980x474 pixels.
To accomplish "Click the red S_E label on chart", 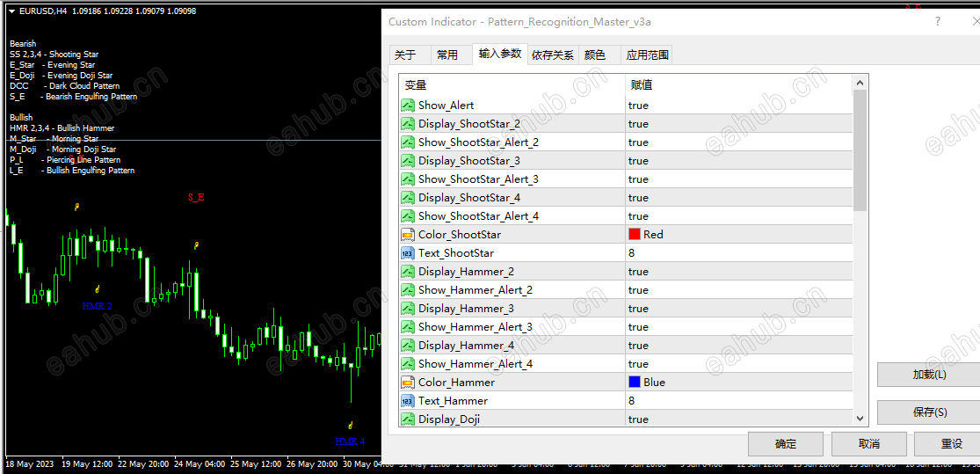I will (x=196, y=198).
